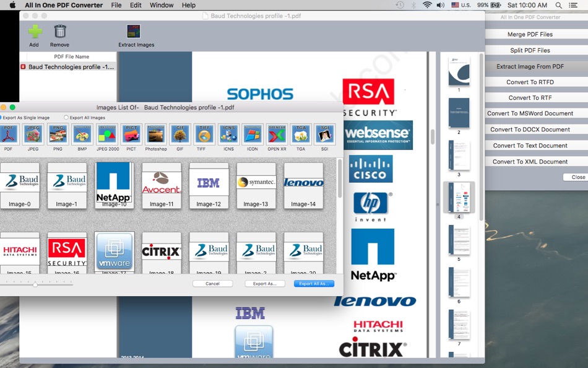
Task: Select the Image-11 Avocent thumbnail
Action: point(162,185)
